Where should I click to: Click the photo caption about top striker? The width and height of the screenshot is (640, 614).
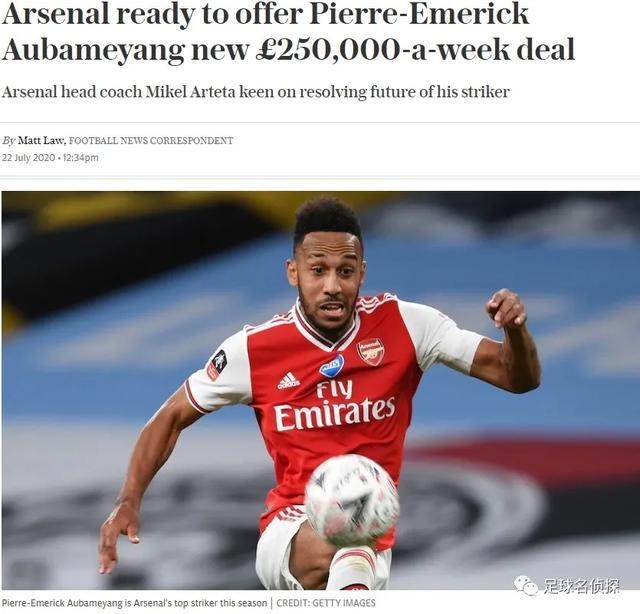pyautogui.click(x=134, y=603)
